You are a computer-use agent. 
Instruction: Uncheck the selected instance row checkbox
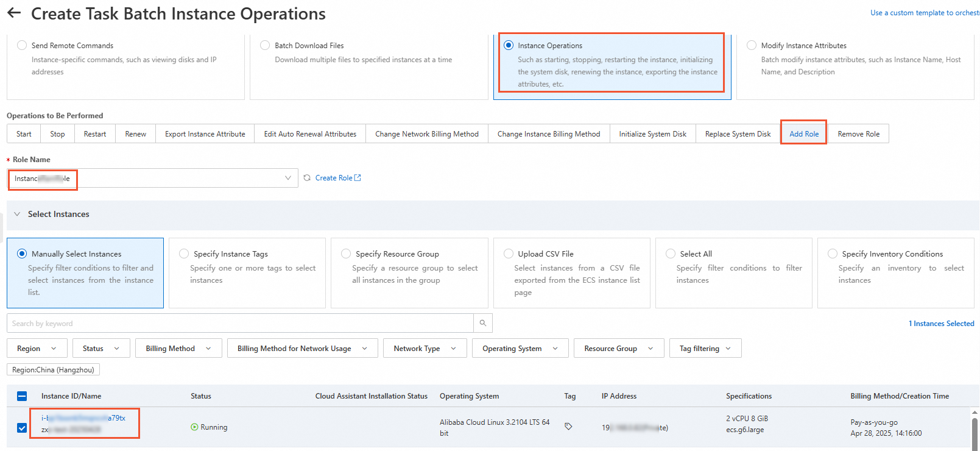[x=22, y=428]
